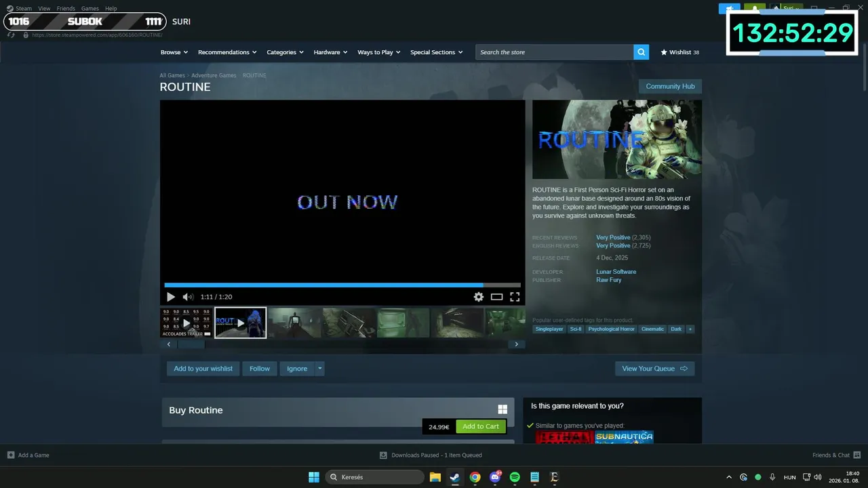Open Discord from taskbar

point(495,477)
